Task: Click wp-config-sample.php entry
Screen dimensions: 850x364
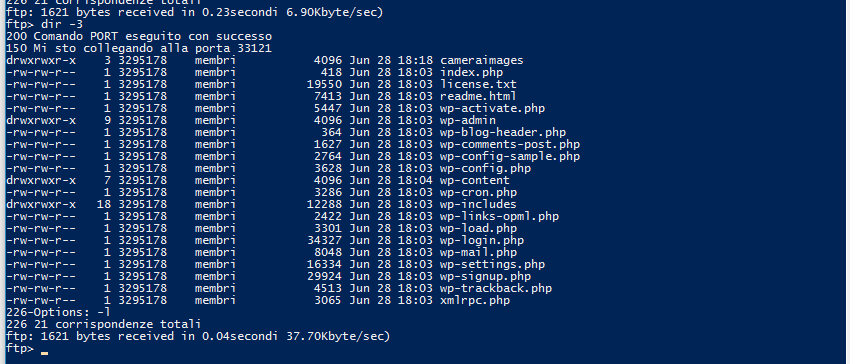Action: [x=510, y=156]
